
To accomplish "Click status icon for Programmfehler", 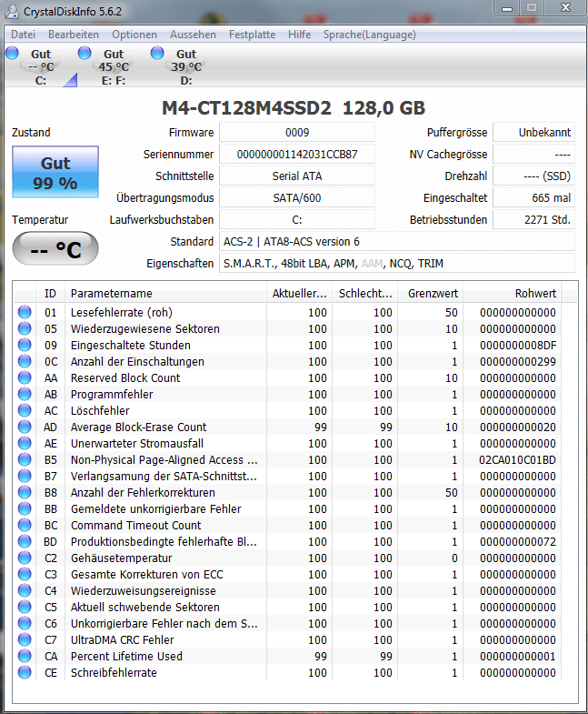I will click(25, 395).
